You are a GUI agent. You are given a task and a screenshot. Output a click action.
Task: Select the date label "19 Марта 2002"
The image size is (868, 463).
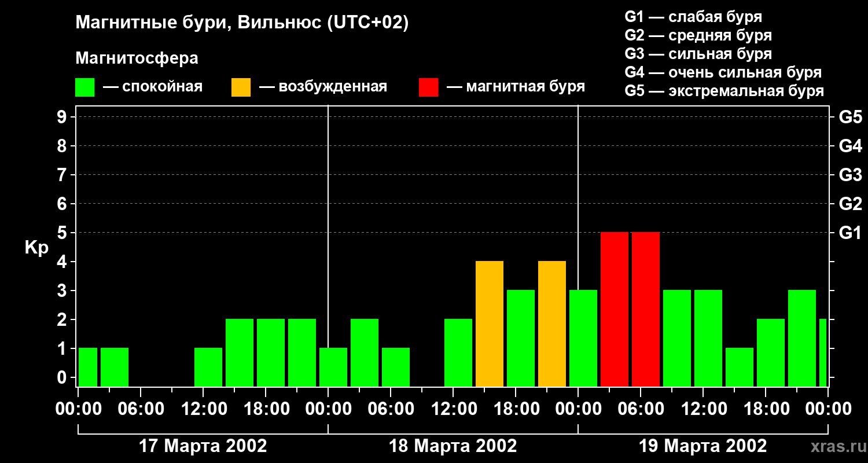(703, 446)
